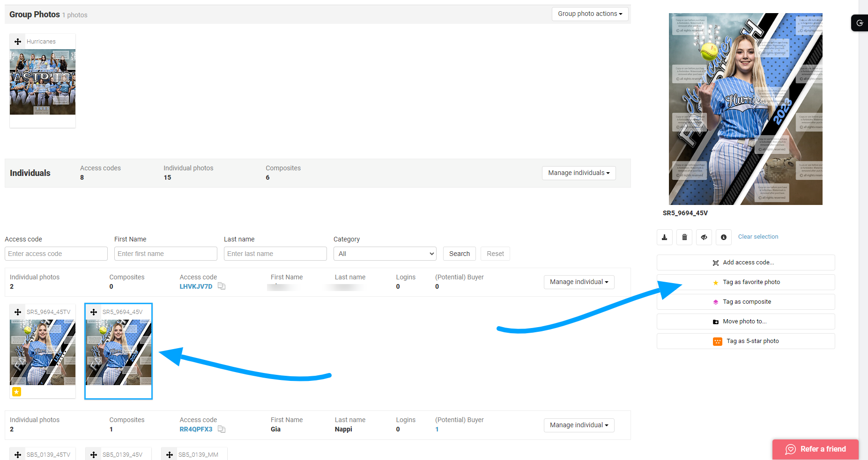Click the large softball player preview image
868x460 pixels.
(x=746, y=109)
